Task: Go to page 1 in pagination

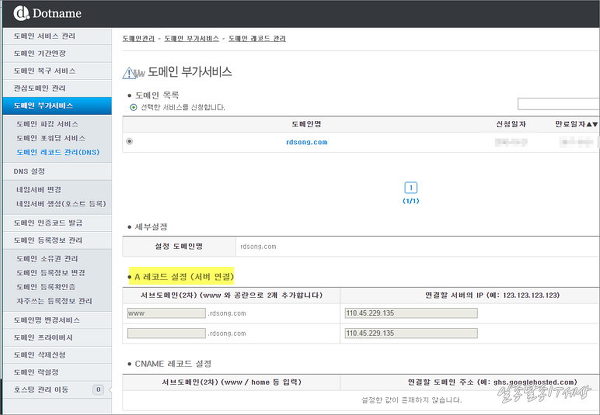Action: point(411,188)
